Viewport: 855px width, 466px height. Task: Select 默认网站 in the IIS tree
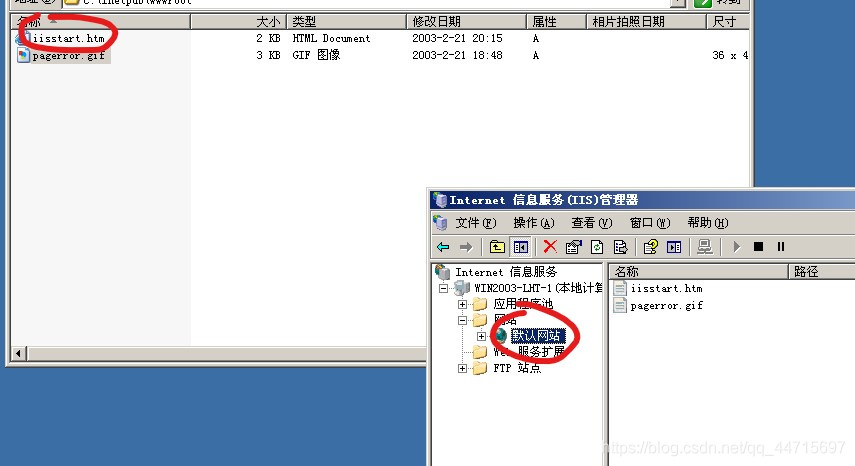click(x=537, y=336)
